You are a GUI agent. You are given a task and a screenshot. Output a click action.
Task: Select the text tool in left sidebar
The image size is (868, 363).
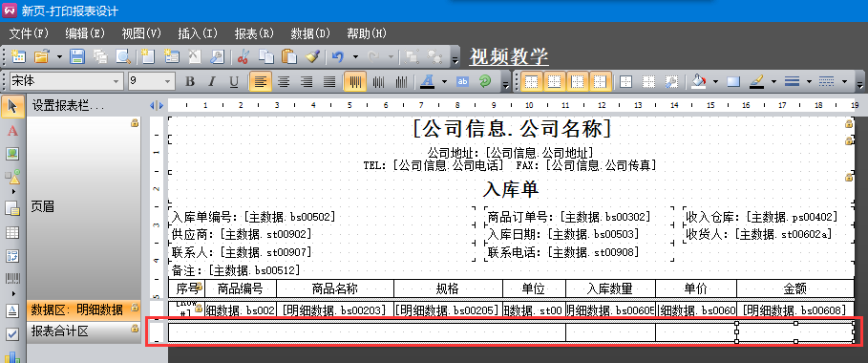click(12, 131)
